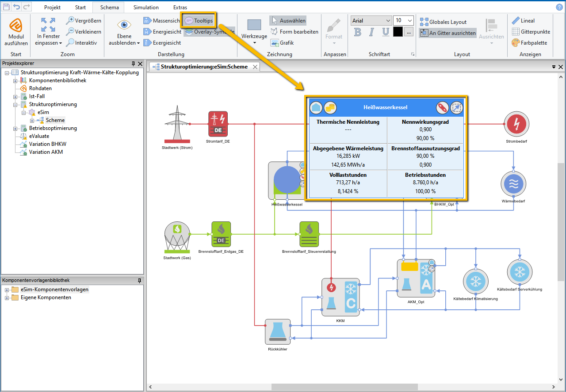This screenshot has height=392, width=566.
Task: Apply Globales Layout
Action: pyautogui.click(x=443, y=22)
